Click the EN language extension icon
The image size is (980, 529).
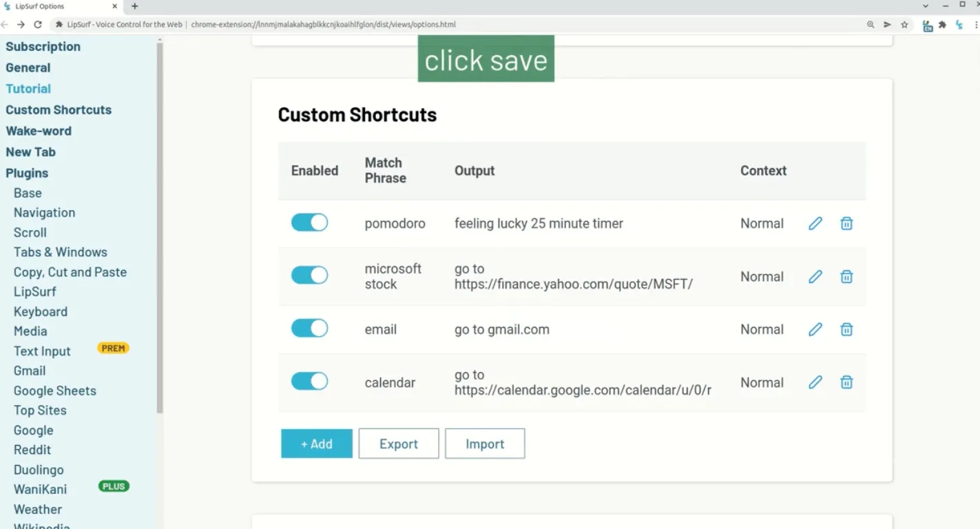click(x=928, y=25)
